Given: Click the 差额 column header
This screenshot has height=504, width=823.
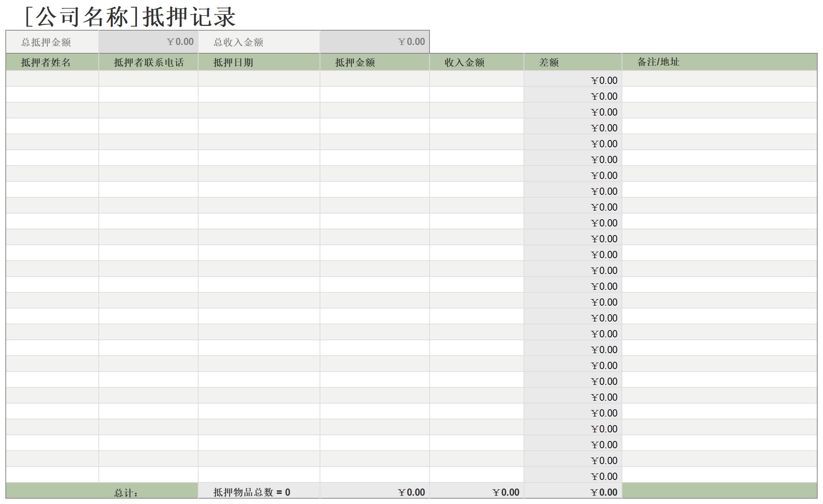Looking at the screenshot, I should pyautogui.click(x=572, y=62).
